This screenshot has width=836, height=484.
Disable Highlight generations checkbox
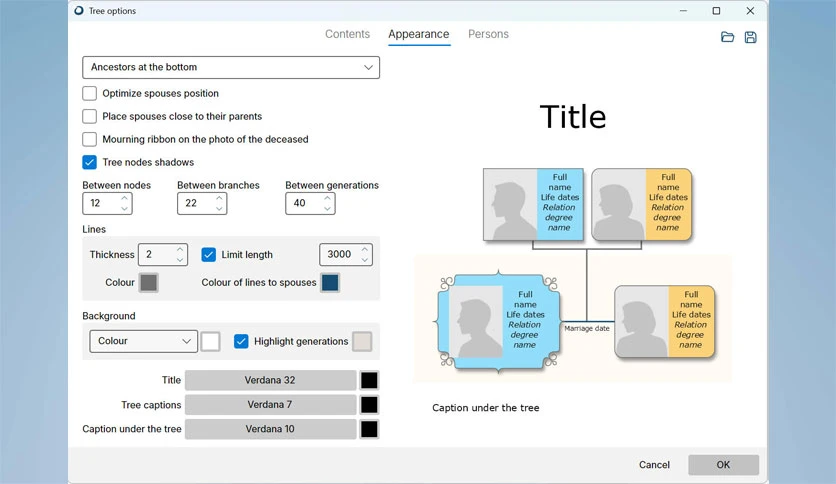pyautogui.click(x=241, y=341)
